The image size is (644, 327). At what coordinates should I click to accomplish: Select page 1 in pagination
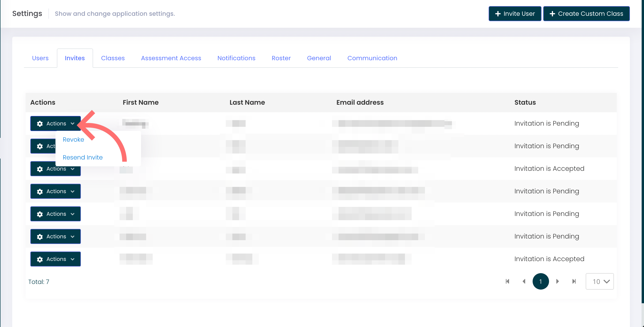tap(541, 281)
